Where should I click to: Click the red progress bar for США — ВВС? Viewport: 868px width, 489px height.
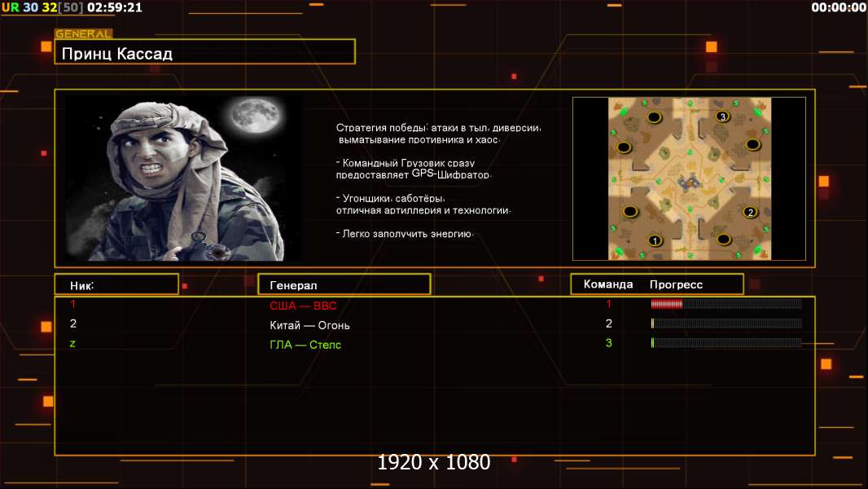[726, 303]
